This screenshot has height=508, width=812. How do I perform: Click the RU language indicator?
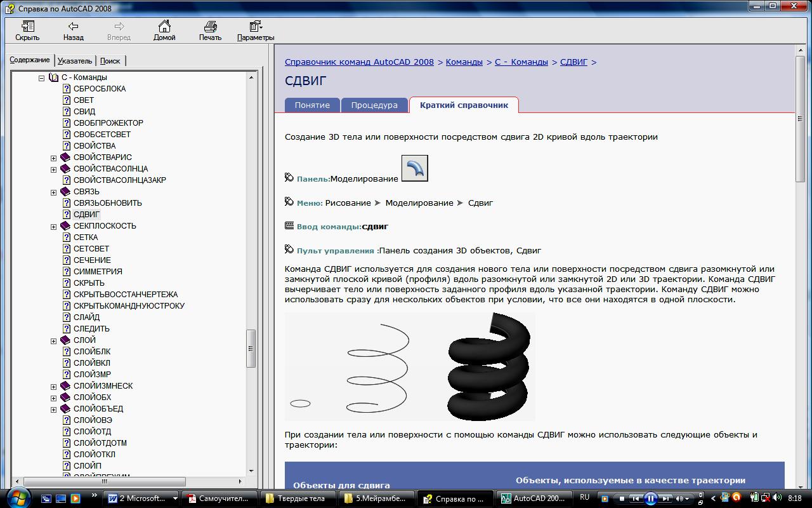pyautogui.click(x=585, y=498)
